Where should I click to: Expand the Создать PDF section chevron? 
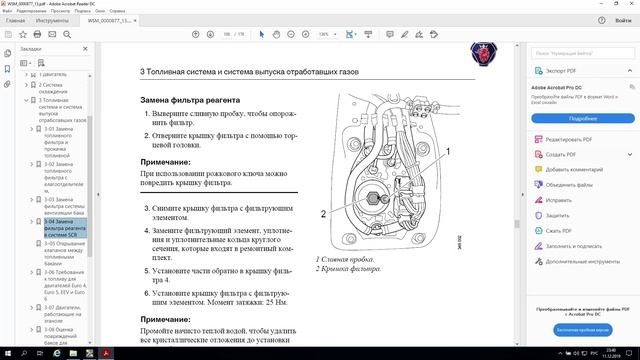(630, 155)
